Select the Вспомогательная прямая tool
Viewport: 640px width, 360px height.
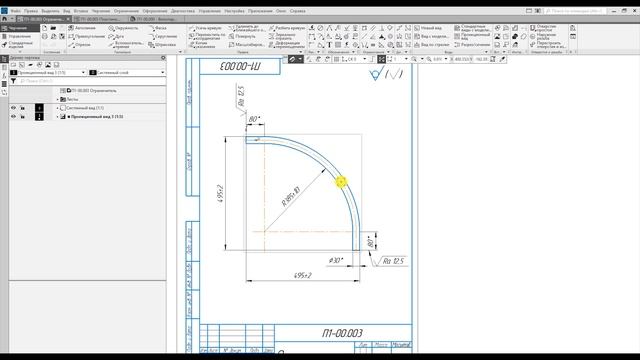coord(126,44)
